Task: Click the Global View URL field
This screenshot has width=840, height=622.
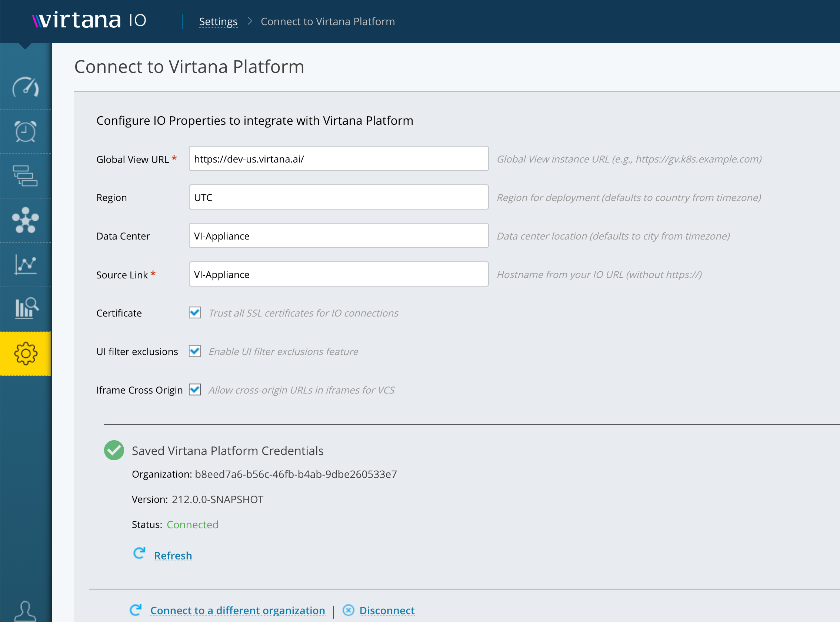Action: point(339,158)
